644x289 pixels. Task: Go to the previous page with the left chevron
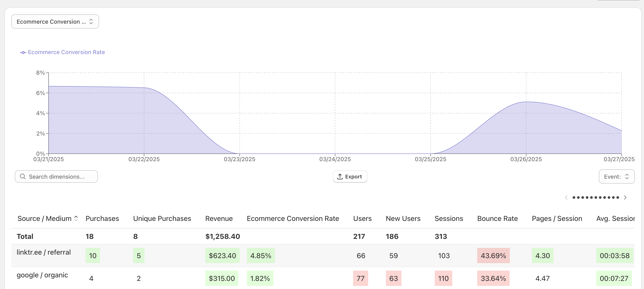[566, 197]
